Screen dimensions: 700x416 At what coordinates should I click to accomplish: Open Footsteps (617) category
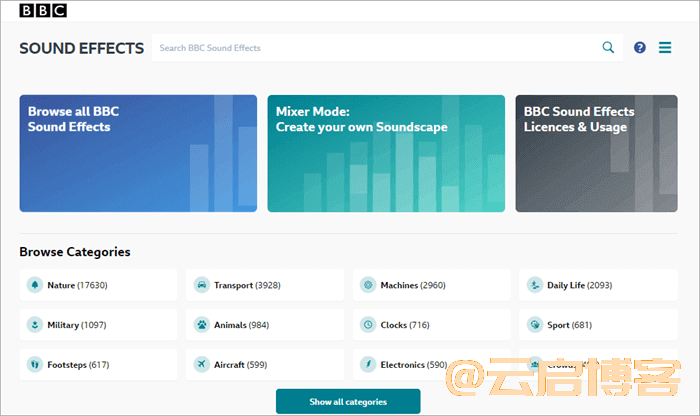point(98,364)
